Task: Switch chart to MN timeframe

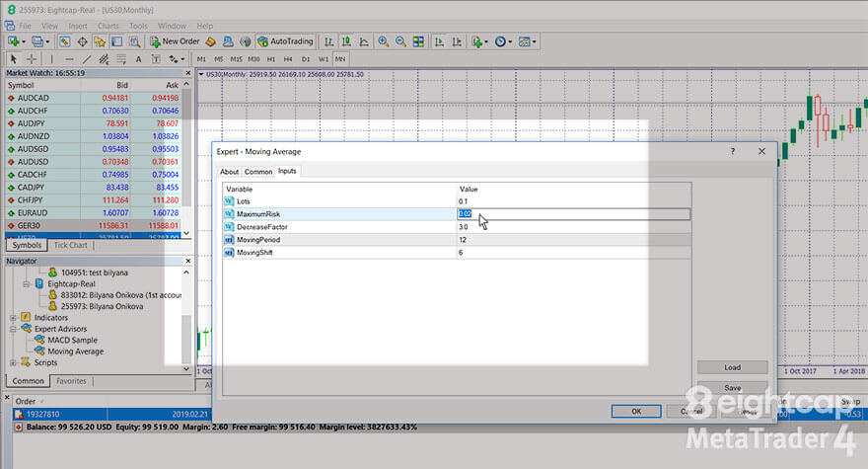Action: click(x=340, y=59)
